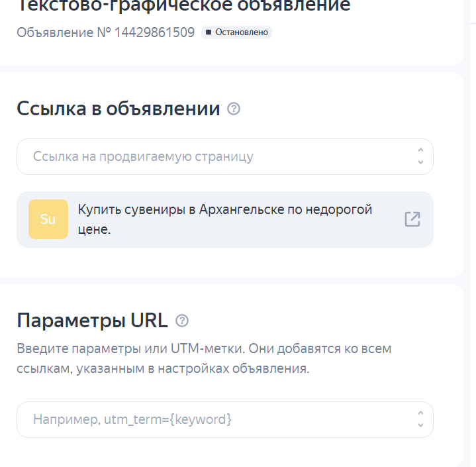The image size is (476, 467).
Task: Open promoted page via external link icon
Action: click(412, 219)
